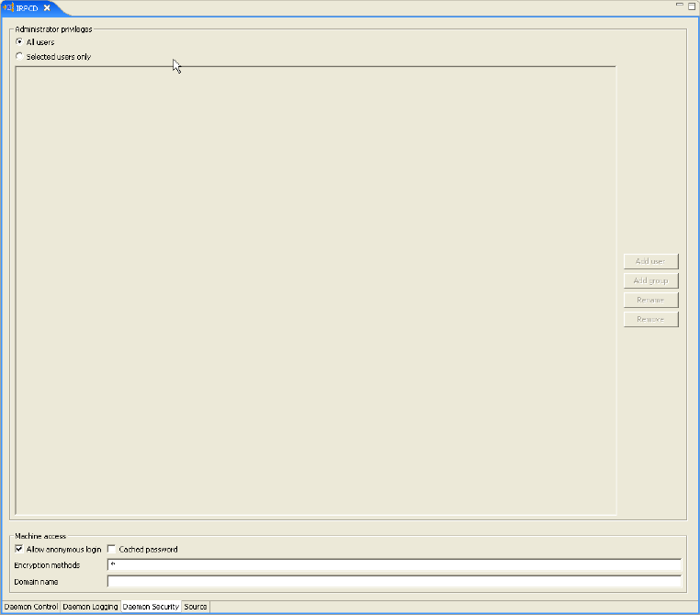Click the IRPCD editor tab icon
This screenshot has width=700, height=615.
pyautogui.click(x=9, y=7)
